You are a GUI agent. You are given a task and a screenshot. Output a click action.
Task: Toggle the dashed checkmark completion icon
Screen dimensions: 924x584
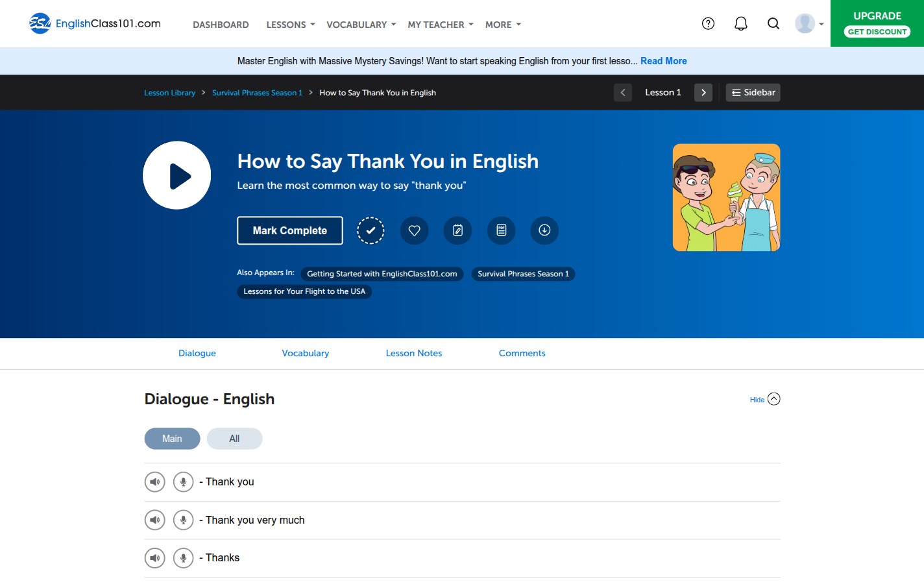pyautogui.click(x=371, y=230)
